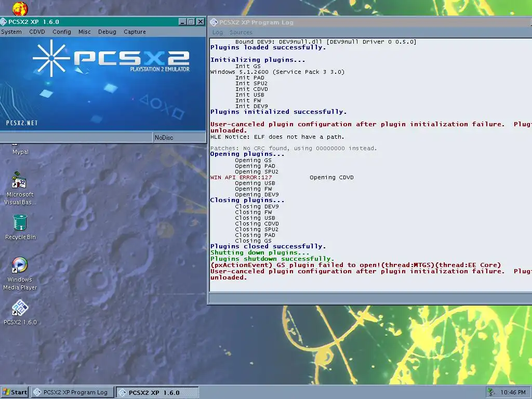The image size is (532, 399).
Task: Open the System menu in PCSX2
Action: click(x=11, y=32)
